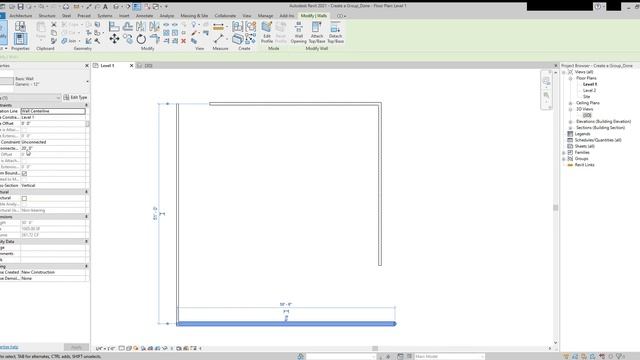
Task: Click the Text tool icon in quick access toolbar
Action: (x=105, y=7)
